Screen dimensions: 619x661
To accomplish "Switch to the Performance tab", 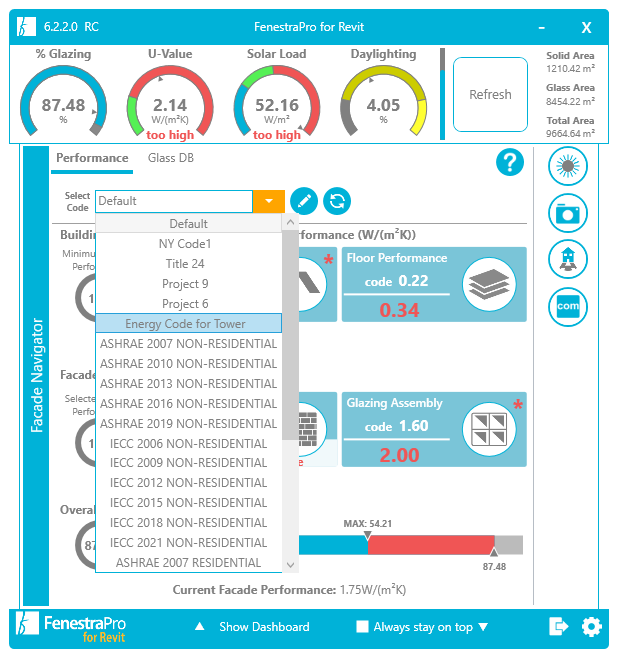I will [x=92, y=158].
